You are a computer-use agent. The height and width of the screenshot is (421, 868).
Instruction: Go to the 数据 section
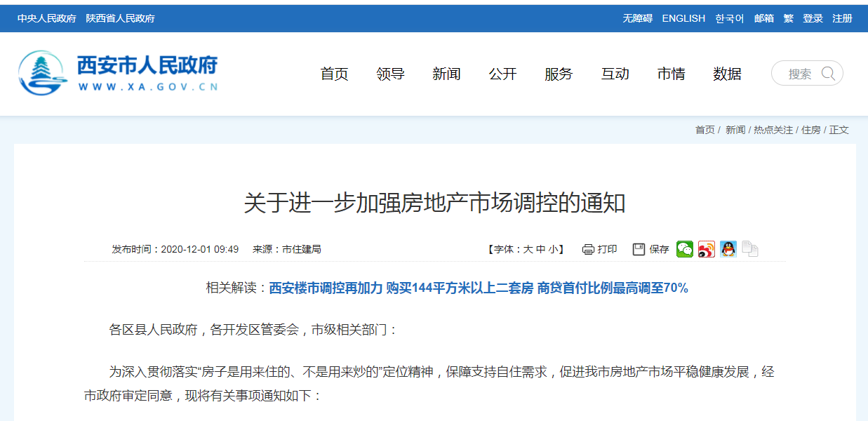point(727,74)
